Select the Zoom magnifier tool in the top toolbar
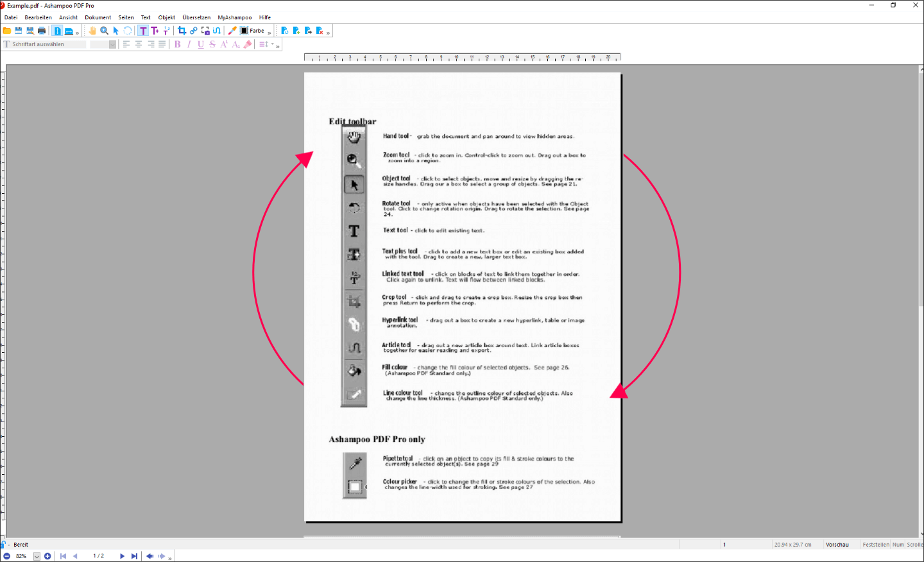This screenshot has height=562, width=924. point(104,31)
